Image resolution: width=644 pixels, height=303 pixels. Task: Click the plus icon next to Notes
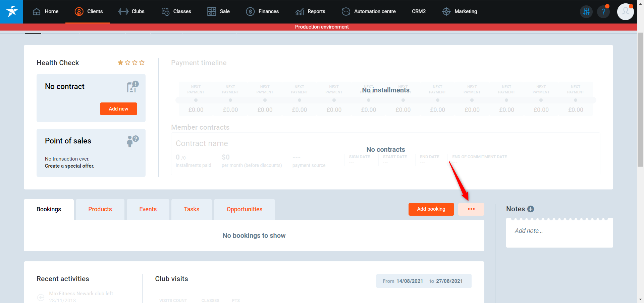click(531, 209)
